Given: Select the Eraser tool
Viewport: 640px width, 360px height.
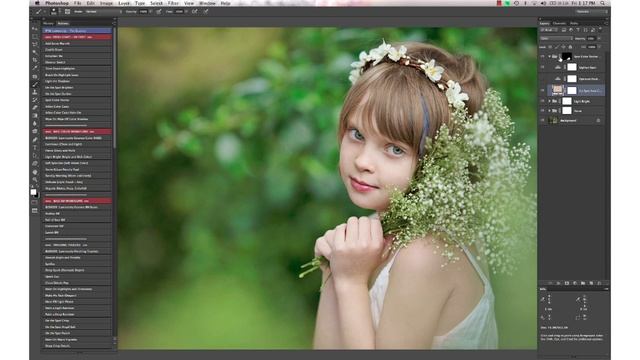Looking at the screenshot, I should [35, 108].
